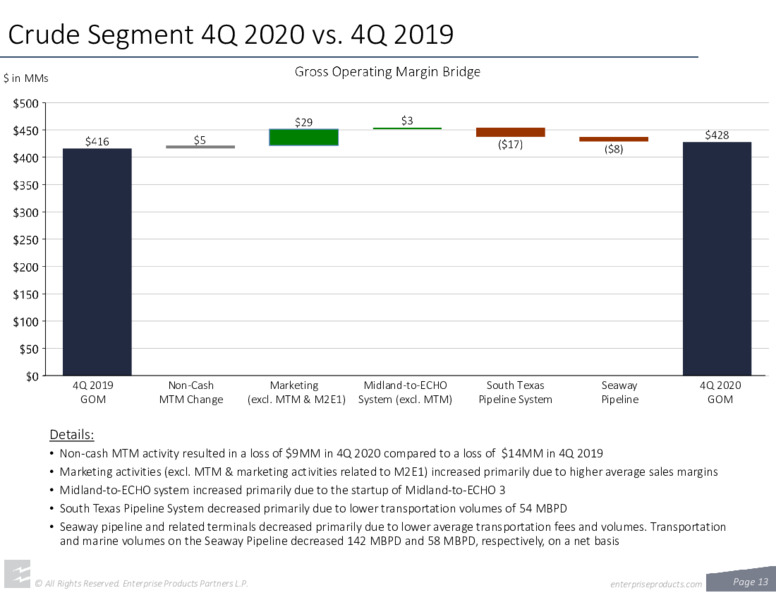Open the enterpriseproducts.com link in footer
Viewport: 776px width, 600px height.
[x=656, y=584]
